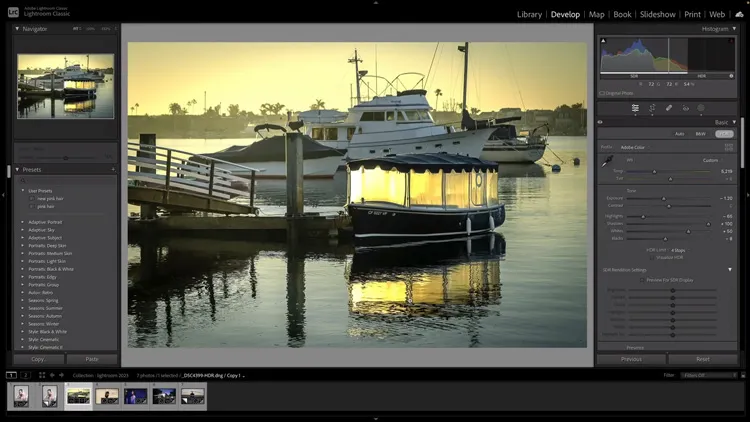
Task: Apply the 'new pink hair' preset
Action: click(x=50, y=199)
